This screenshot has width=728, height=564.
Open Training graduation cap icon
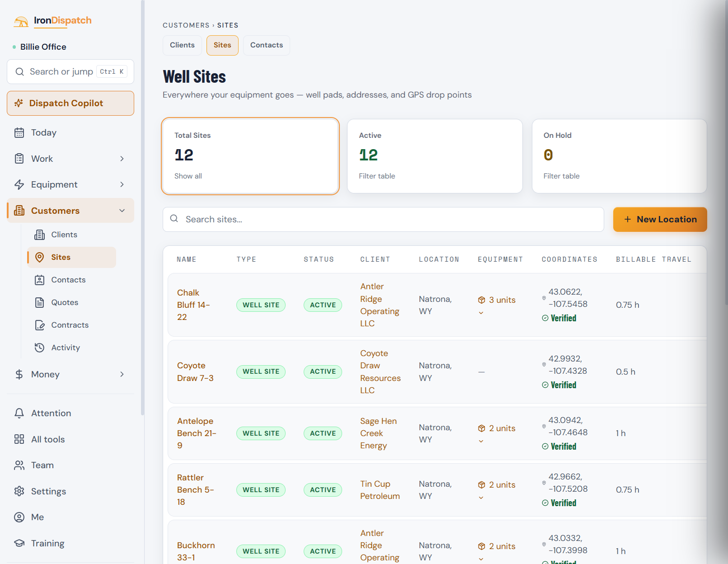[x=19, y=543]
